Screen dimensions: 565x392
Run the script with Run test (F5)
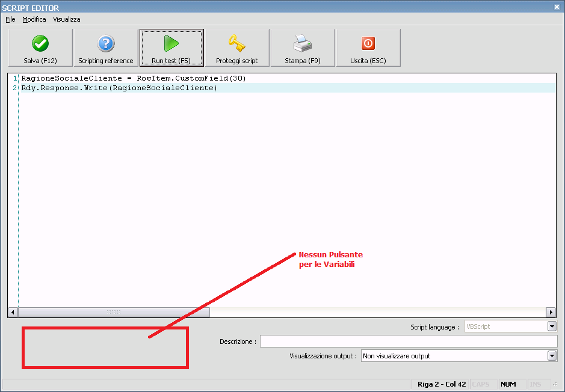coord(171,48)
